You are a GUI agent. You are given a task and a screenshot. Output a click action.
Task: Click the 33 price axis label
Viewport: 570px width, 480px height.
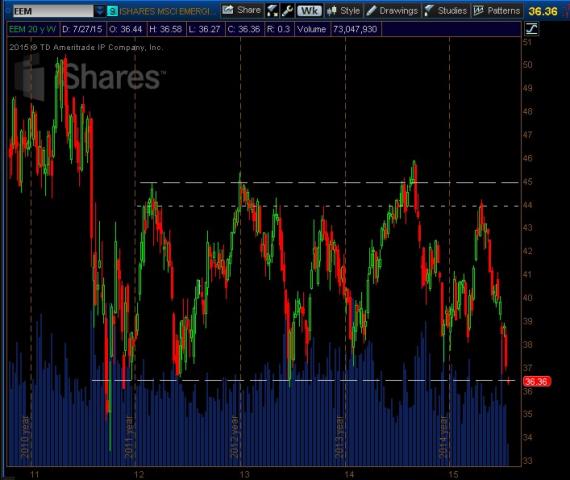pyautogui.click(x=528, y=461)
